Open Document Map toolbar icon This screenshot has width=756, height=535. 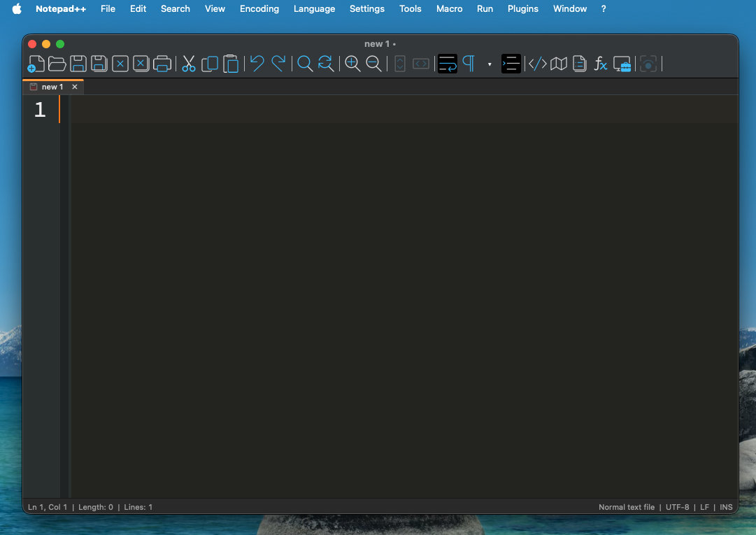point(559,64)
